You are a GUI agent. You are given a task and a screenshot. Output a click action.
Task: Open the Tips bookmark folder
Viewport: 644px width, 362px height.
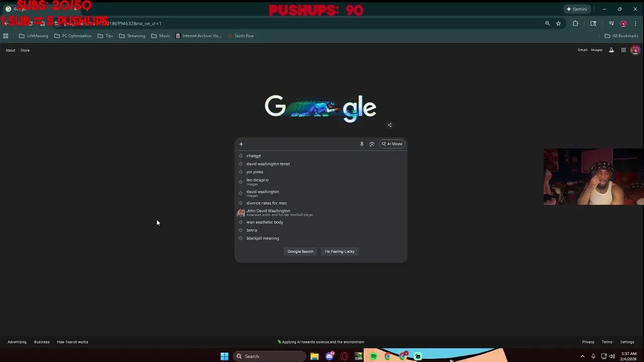(105, 36)
